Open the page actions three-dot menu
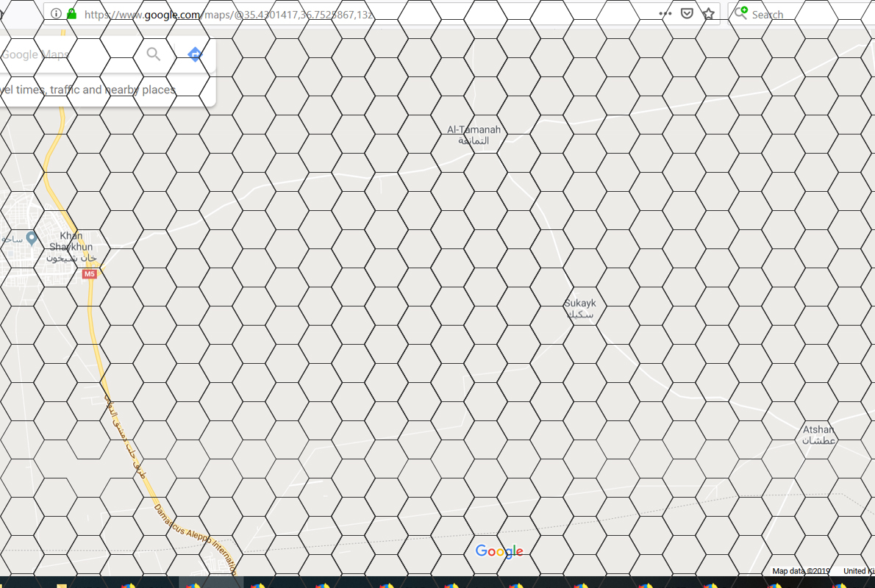Image resolution: width=875 pixels, height=588 pixels. [665, 13]
